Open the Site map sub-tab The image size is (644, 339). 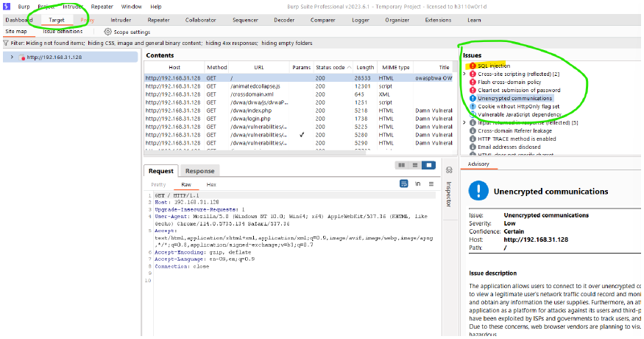pos(16,31)
